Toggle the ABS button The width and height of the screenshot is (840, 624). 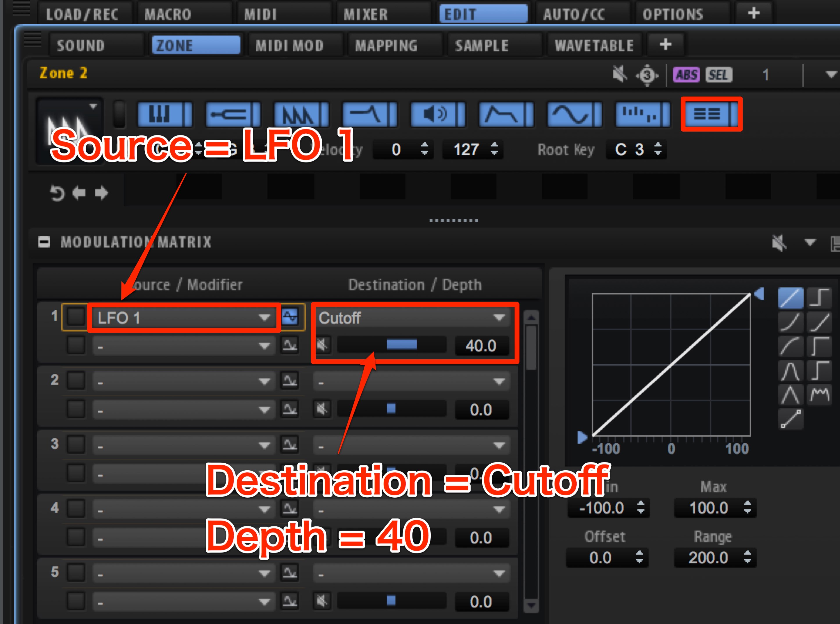[686, 75]
